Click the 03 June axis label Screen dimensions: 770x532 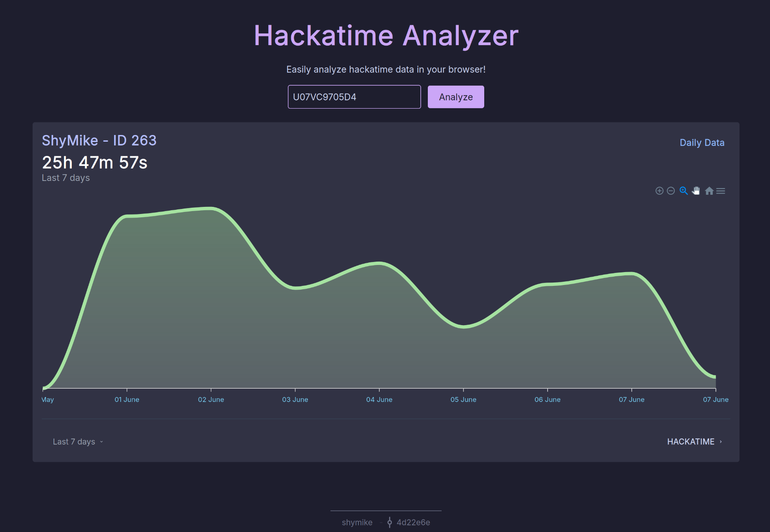coord(295,400)
